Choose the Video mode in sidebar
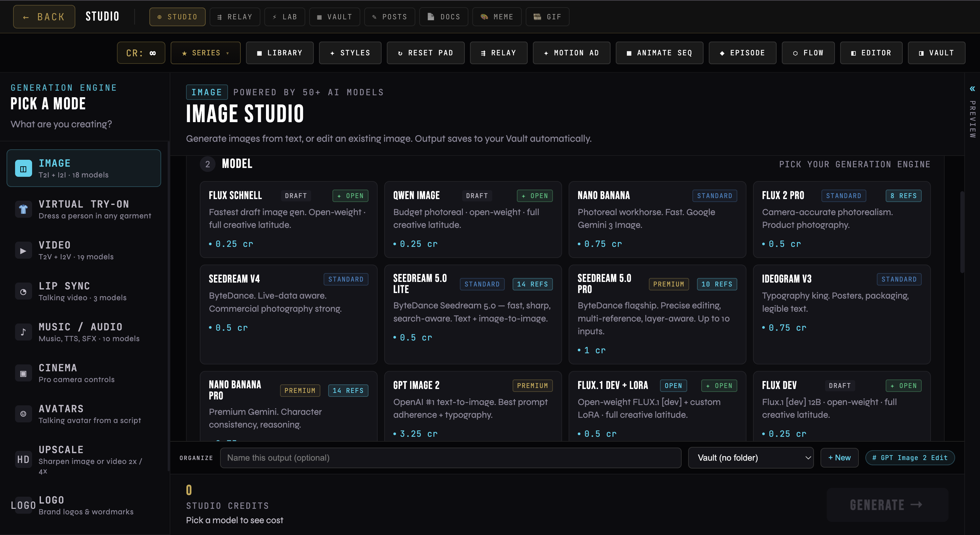 [84, 250]
